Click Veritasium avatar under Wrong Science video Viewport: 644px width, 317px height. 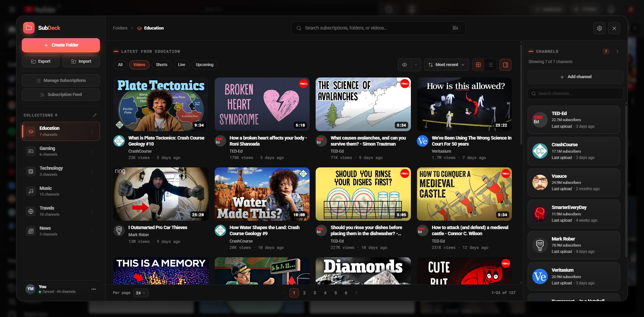(423, 141)
